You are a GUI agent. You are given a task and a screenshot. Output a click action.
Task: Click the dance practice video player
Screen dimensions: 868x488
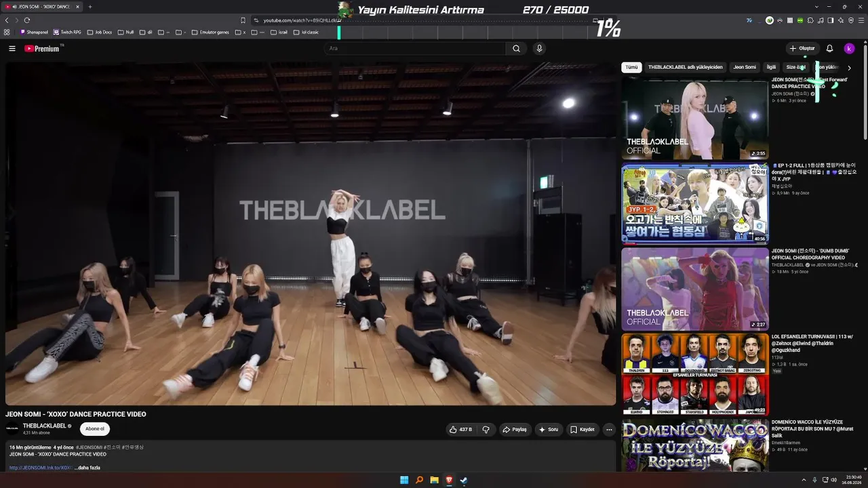point(311,234)
